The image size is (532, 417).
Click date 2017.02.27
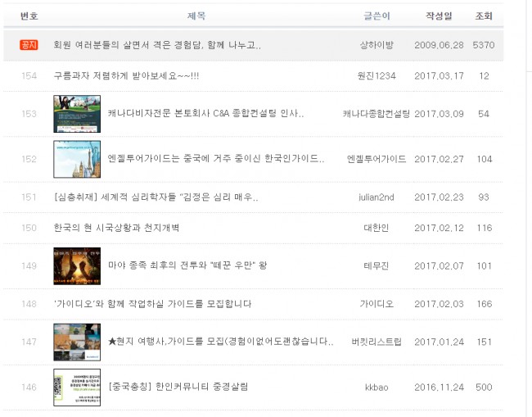[439, 159]
